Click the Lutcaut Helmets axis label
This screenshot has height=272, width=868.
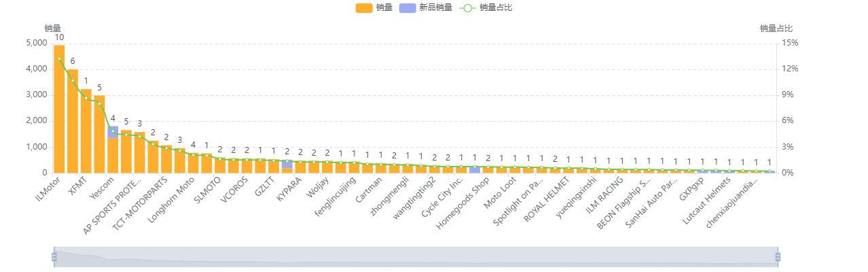[x=707, y=201]
